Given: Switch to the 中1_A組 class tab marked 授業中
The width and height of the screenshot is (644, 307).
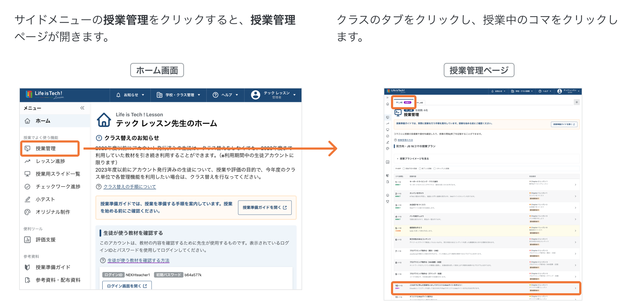Looking at the screenshot, I should click(x=403, y=103).
